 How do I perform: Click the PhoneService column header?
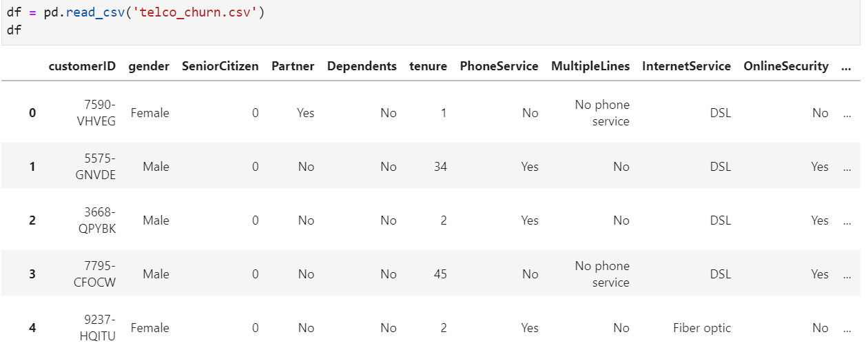499,66
